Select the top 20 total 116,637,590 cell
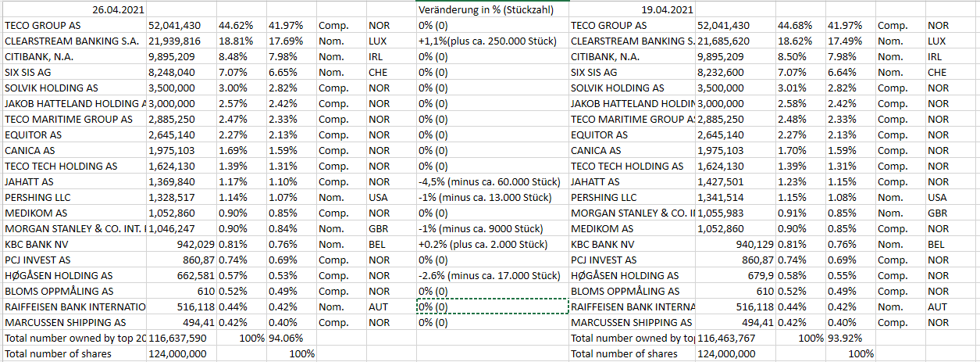This screenshot has width=980, height=362. click(x=177, y=338)
